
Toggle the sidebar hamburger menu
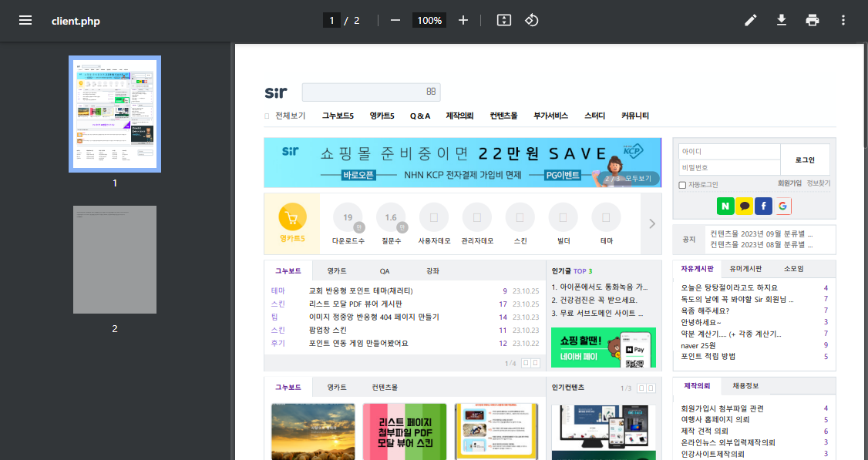25,21
